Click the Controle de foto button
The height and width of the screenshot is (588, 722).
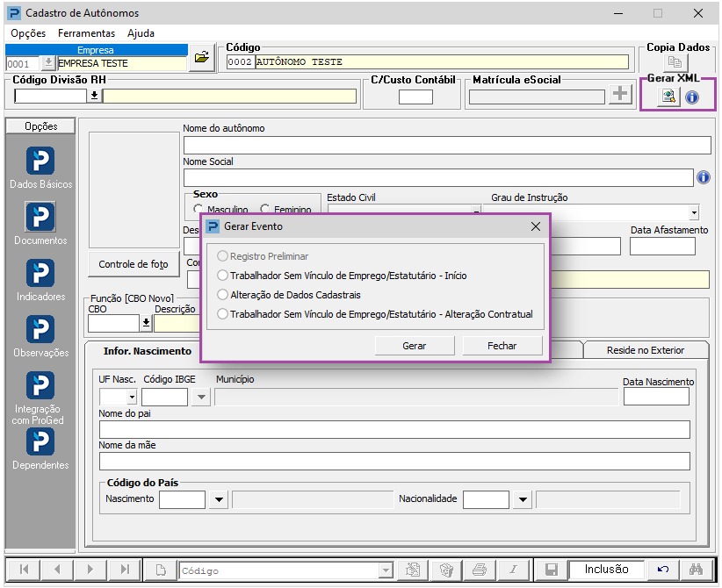(134, 264)
